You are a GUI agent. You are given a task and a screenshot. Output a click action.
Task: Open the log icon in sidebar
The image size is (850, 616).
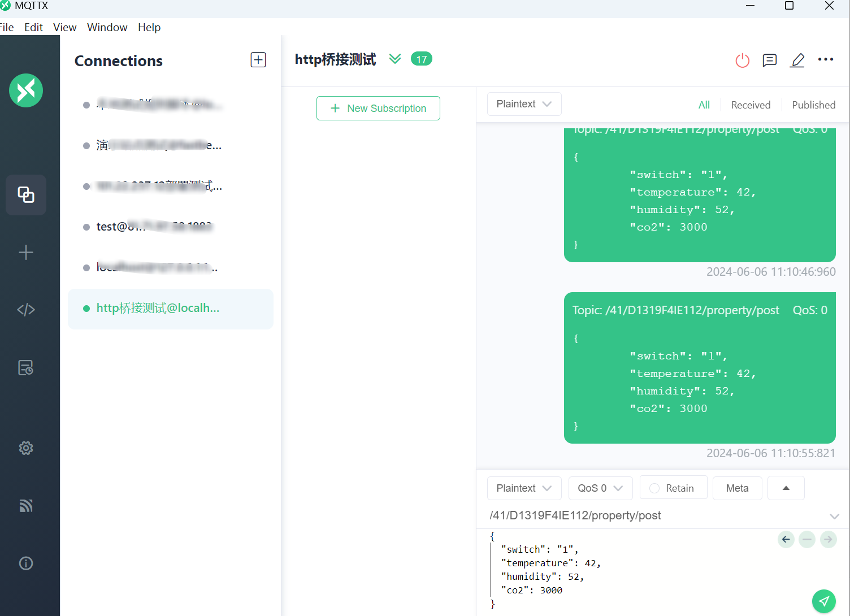(x=26, y=368)
